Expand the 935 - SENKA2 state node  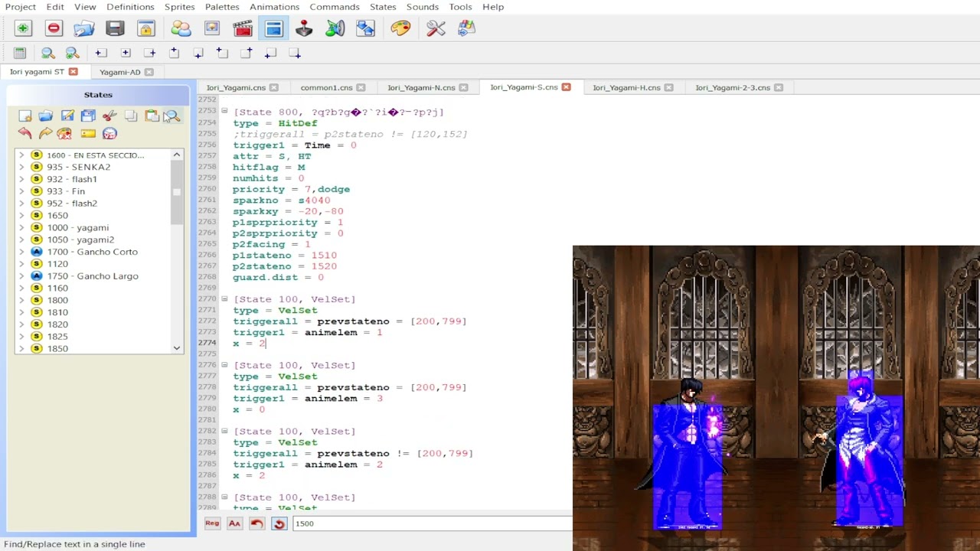tap(21, 167)
